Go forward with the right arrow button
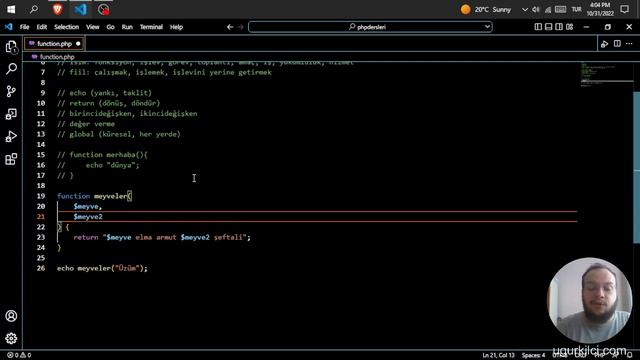The image size is (640, 360). (240, 27)
